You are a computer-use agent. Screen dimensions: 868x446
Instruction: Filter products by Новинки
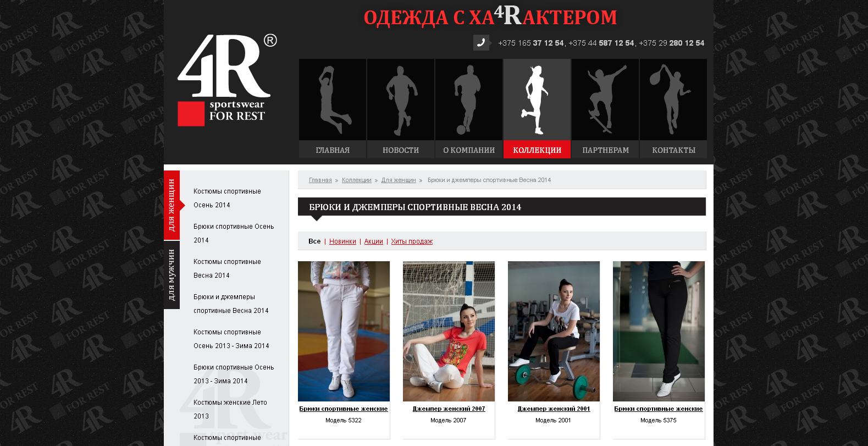(x=342, y=241)
